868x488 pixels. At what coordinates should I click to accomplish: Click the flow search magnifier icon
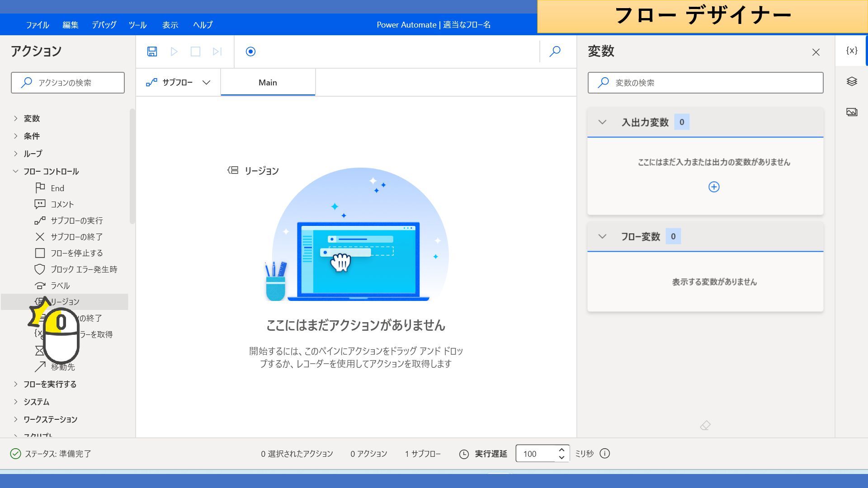(555, 52)
